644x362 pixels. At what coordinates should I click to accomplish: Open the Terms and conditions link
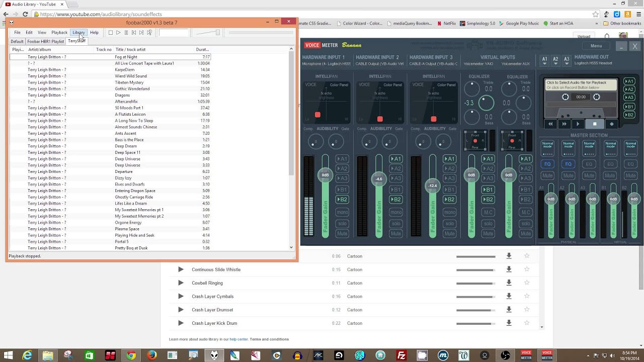click(269, 339)
